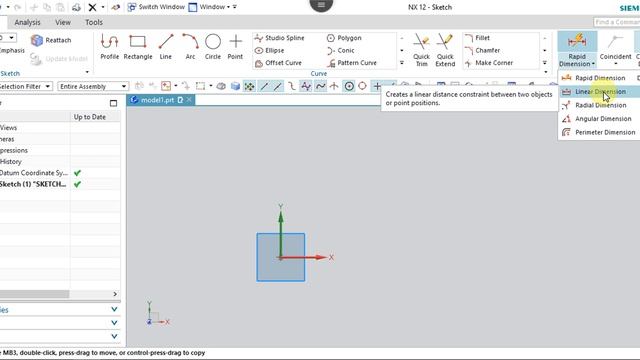The height and width of the screenshot is (360, 640).
Task: Toggle the snap to arc center point filter
Action: tap(349, 86)
